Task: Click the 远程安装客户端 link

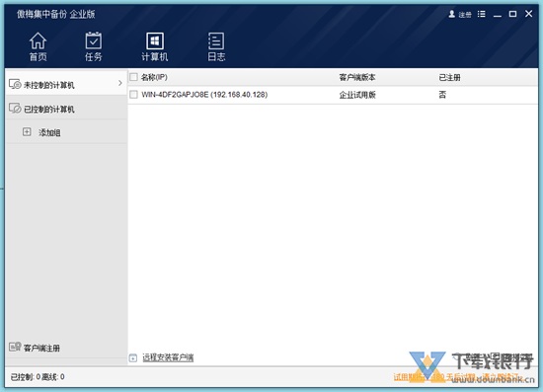Action: coord(168,357)
